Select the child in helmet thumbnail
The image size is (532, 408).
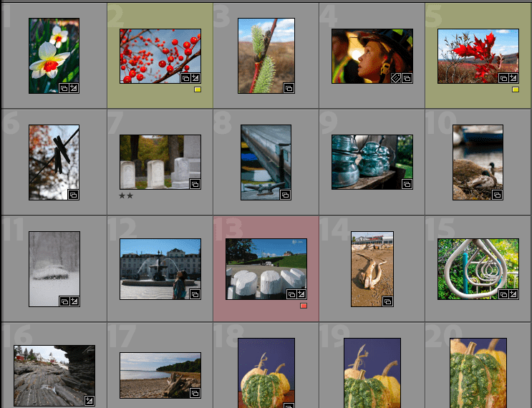[372, 56]
